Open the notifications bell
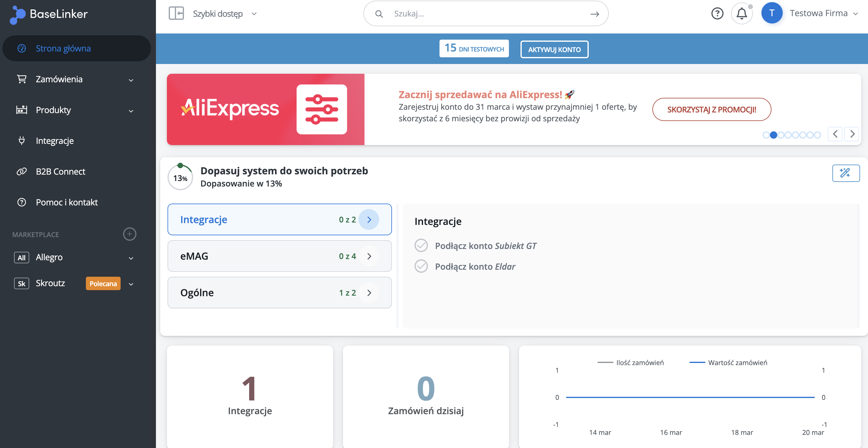Viewport: 868px width, 448px height. (x=742, y=13)
